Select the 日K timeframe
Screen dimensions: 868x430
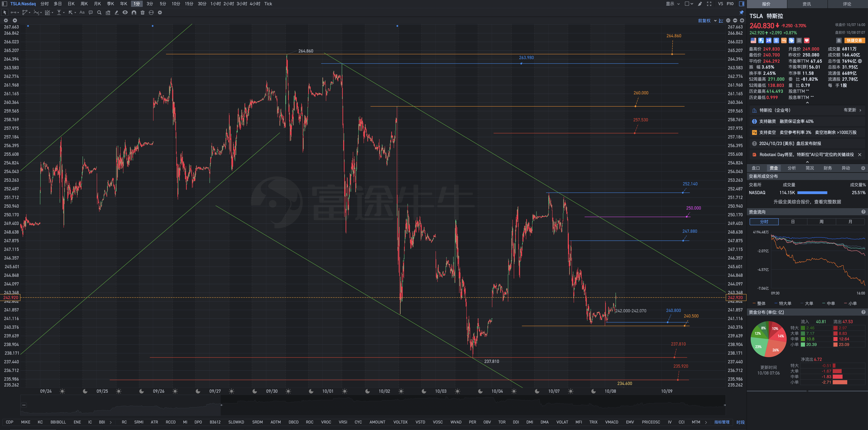pos(71,4)
